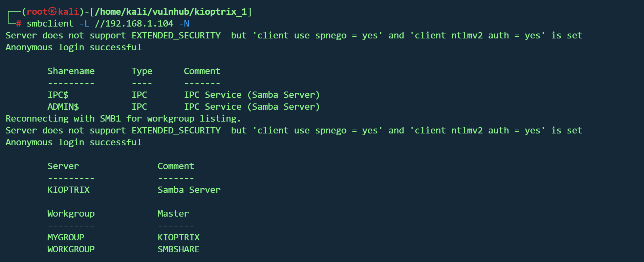Click the smbclient command word
This screenshot has width=644, height=262.
pyautogui.click(x=50, y=24)
